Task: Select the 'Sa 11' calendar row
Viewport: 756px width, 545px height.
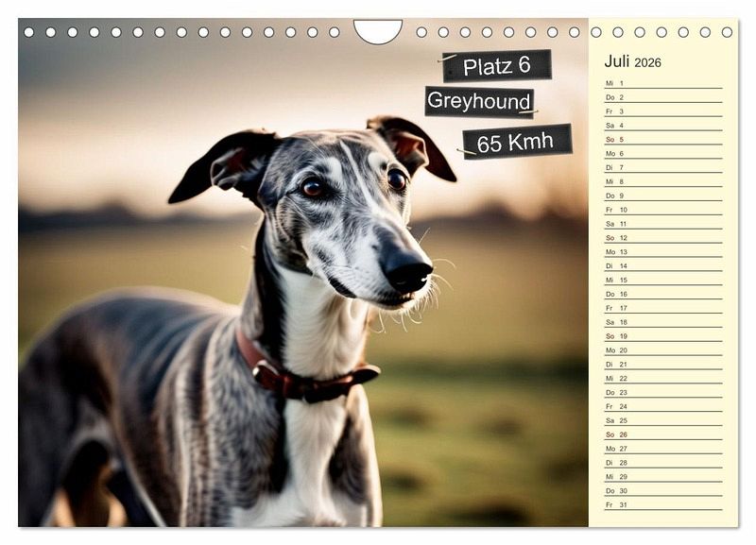Action: [x=663, y=224]
